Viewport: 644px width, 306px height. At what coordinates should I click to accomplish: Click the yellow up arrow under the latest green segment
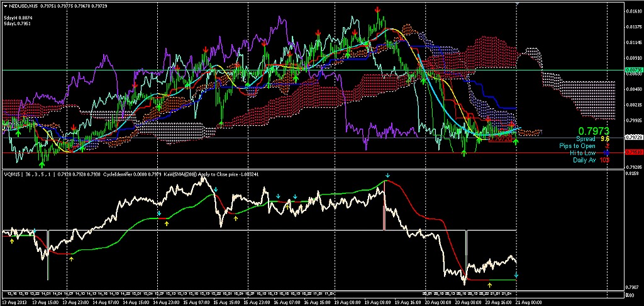[x=489, y=284]
